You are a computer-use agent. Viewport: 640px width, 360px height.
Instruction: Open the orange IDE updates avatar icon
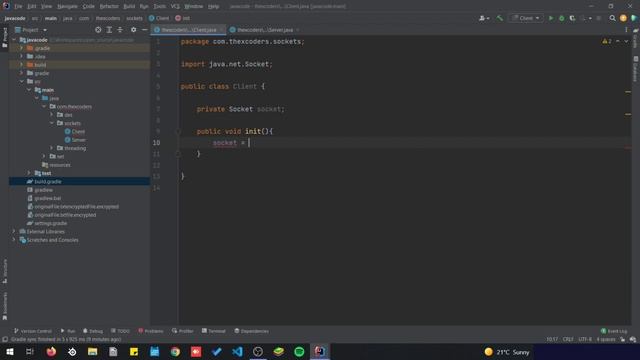point(623,18)
